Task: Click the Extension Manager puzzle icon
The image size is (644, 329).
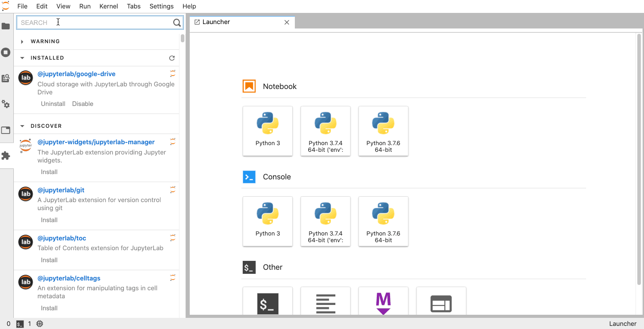Action: [6, 156]
